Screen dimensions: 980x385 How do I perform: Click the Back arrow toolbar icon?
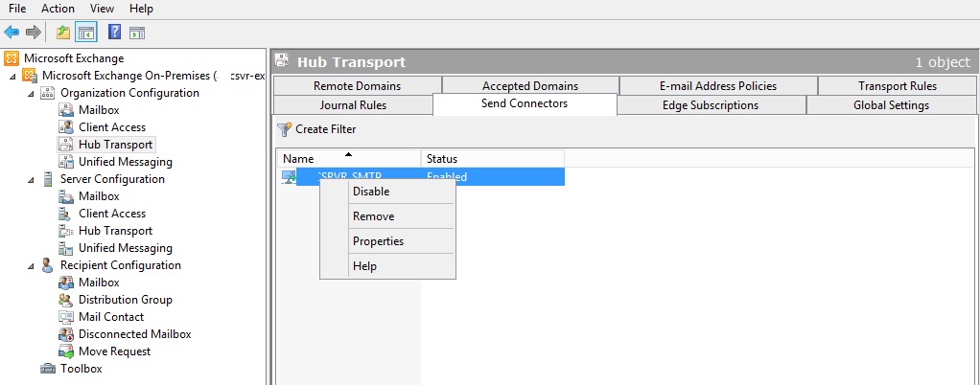click(12, 33)
